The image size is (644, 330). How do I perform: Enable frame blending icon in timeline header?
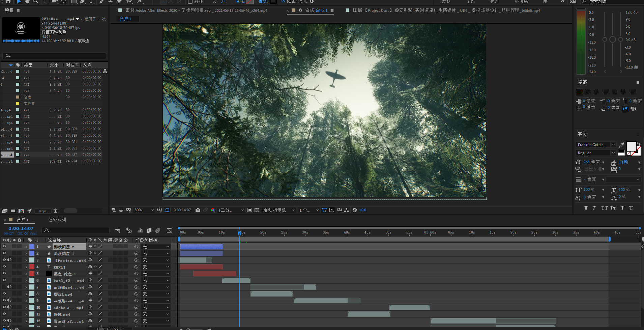pyautogui.click(x=149, y=230)
